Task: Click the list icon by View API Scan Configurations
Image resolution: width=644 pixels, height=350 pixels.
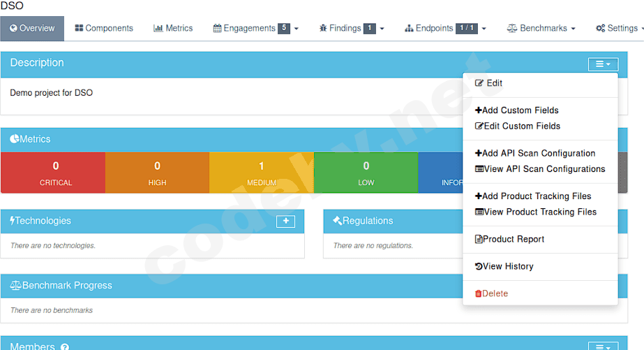Action: click(x=479, y=168)
